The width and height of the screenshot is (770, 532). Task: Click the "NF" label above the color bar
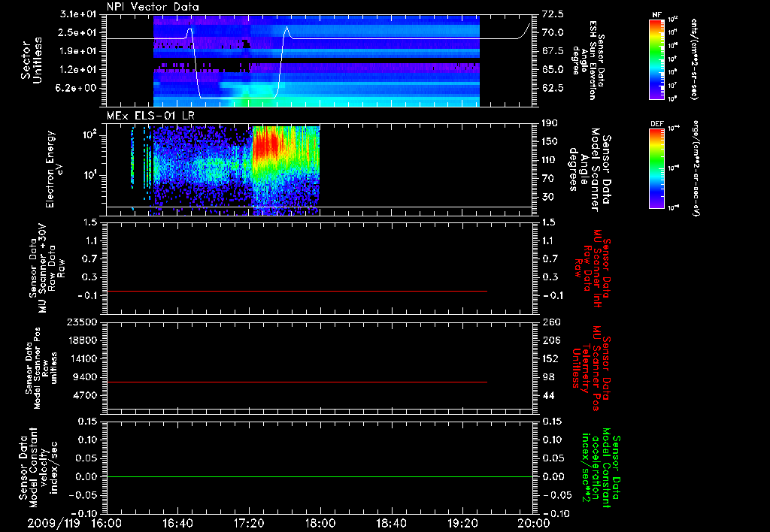coord(657,15)
